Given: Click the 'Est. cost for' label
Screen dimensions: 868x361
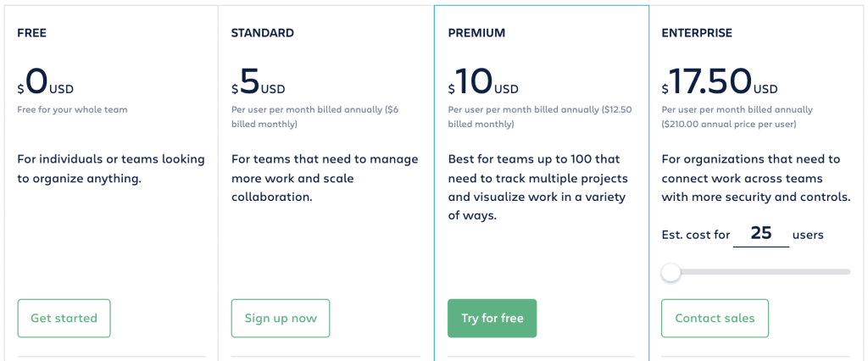Looking at the screenshot, I should point(696,235).
